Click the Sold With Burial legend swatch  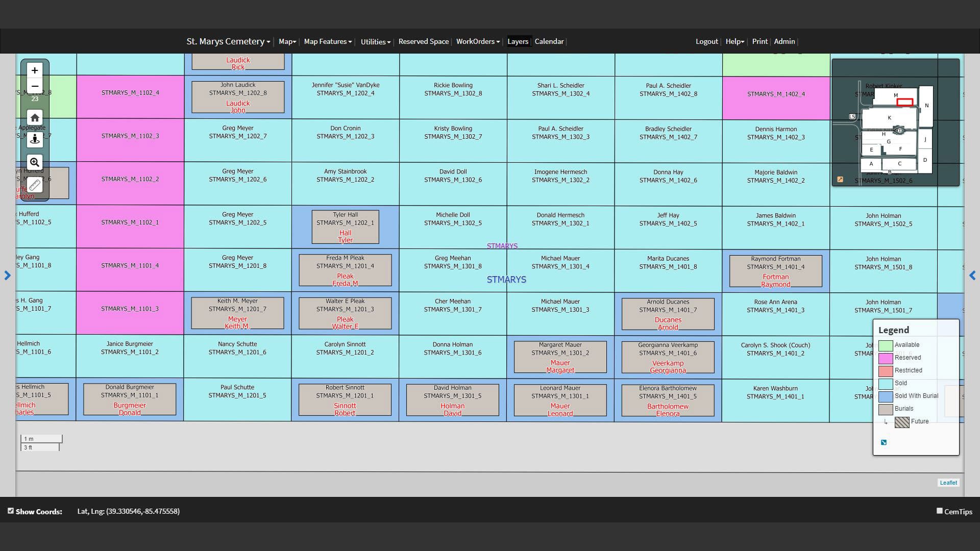(x=886, y=396)
